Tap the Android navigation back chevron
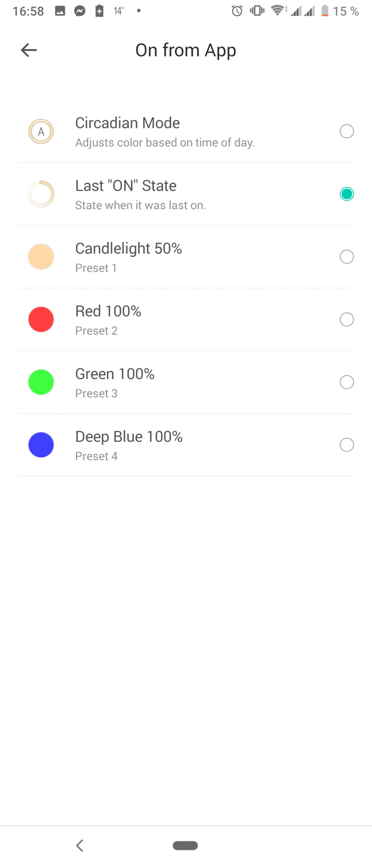 80,845
